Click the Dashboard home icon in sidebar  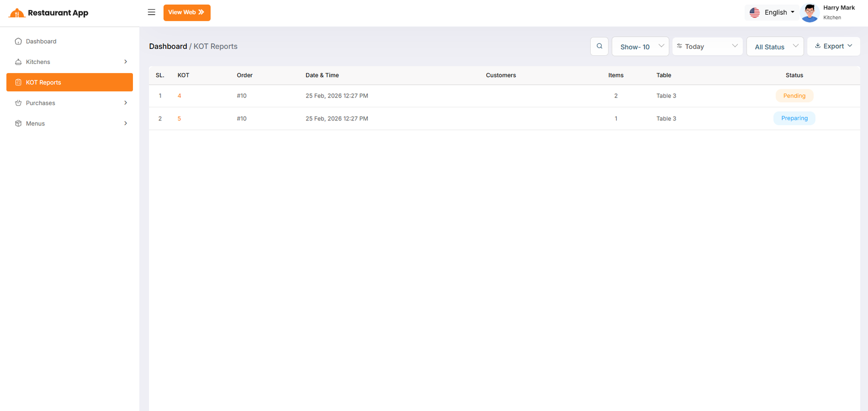18,41
